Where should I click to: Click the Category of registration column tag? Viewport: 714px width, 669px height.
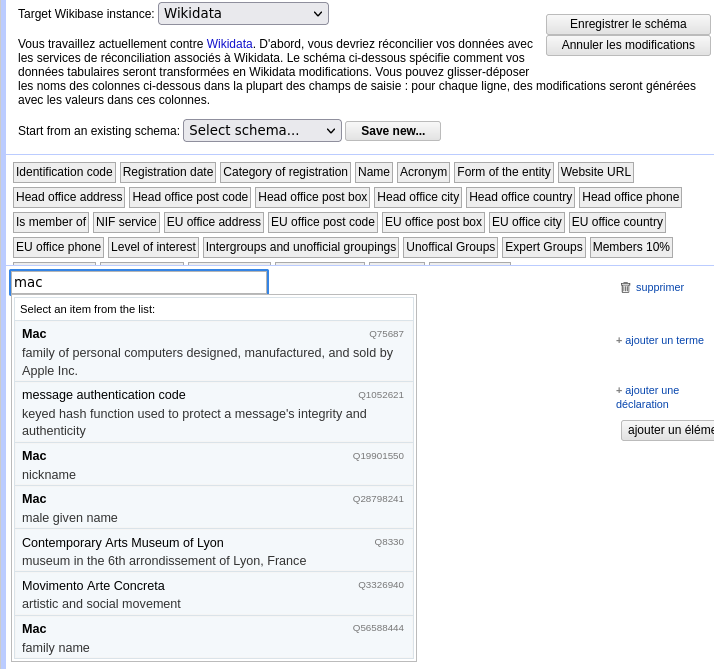coord(285,172)
